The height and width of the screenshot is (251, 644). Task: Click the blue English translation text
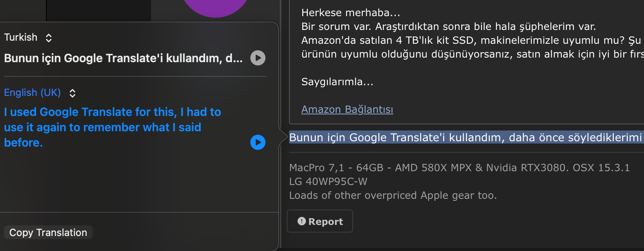[x=112, y=127]
